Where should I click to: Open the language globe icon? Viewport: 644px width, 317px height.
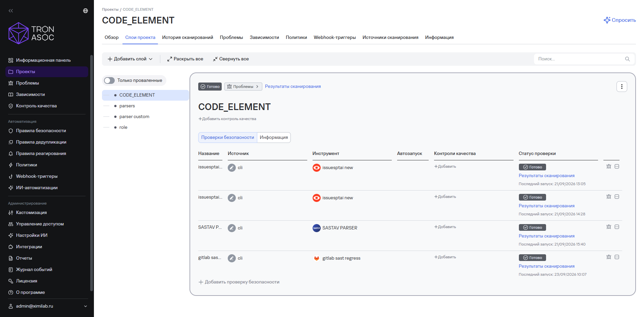86,11
